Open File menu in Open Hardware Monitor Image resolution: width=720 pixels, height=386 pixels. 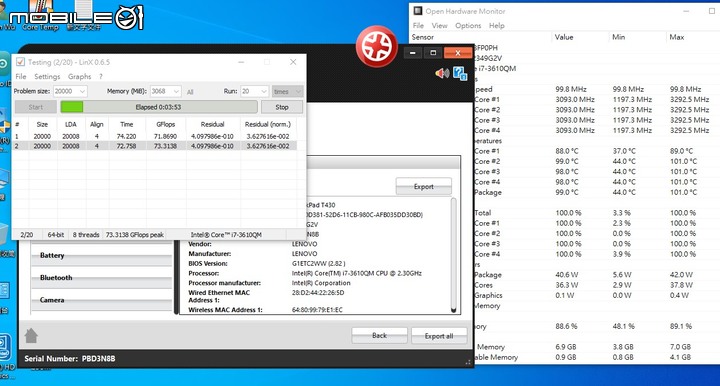[x=418, y=26]
